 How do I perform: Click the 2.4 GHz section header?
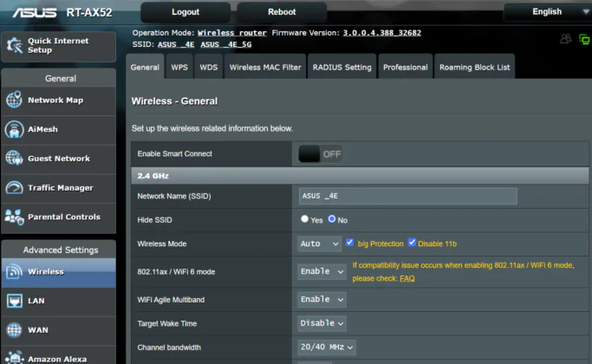click(x=360, y=176)
